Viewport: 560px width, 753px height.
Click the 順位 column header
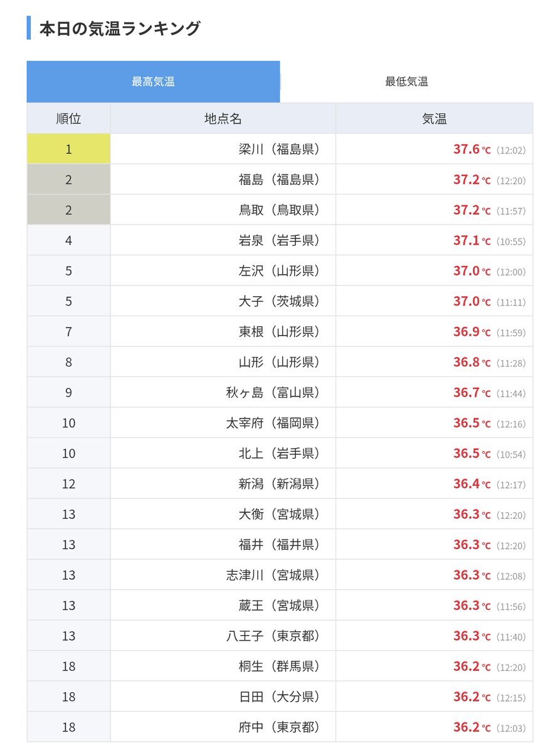(x=69, y=119)
